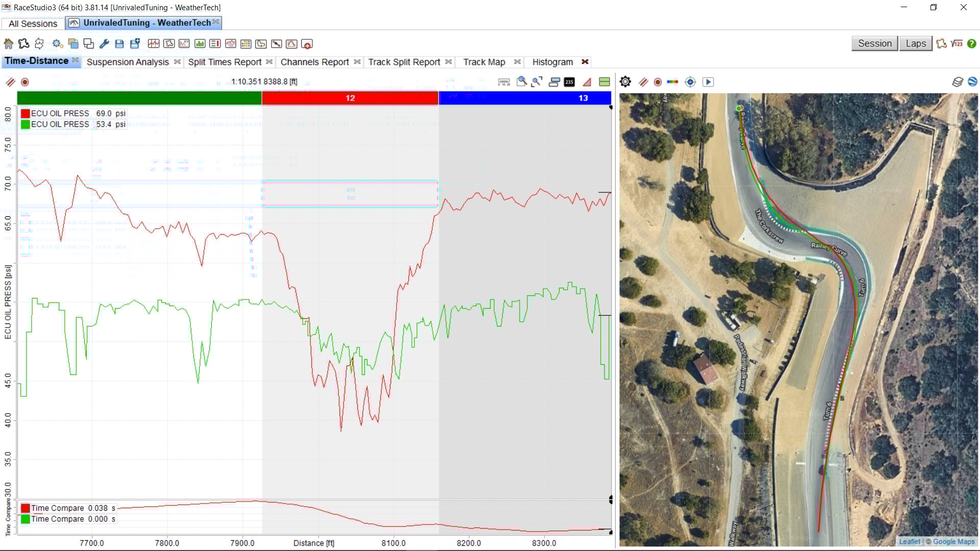Toggle the red Time Compare legend
The height and width of the screenshot is (551, 980).
(x=25, y=508)
